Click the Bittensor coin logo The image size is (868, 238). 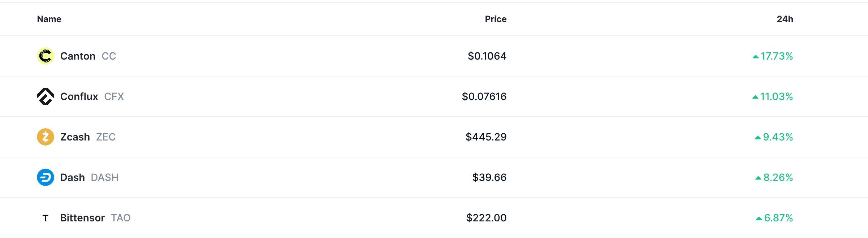click(46, 218)
